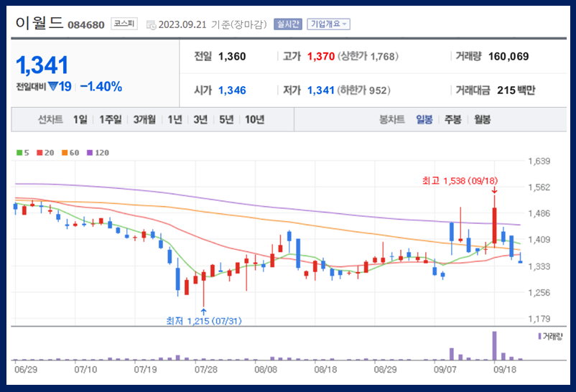The width and height of the screenshot is (576, 392).
Task: Click the 거래량 value 160,069
Action: (x=508, y=56)
